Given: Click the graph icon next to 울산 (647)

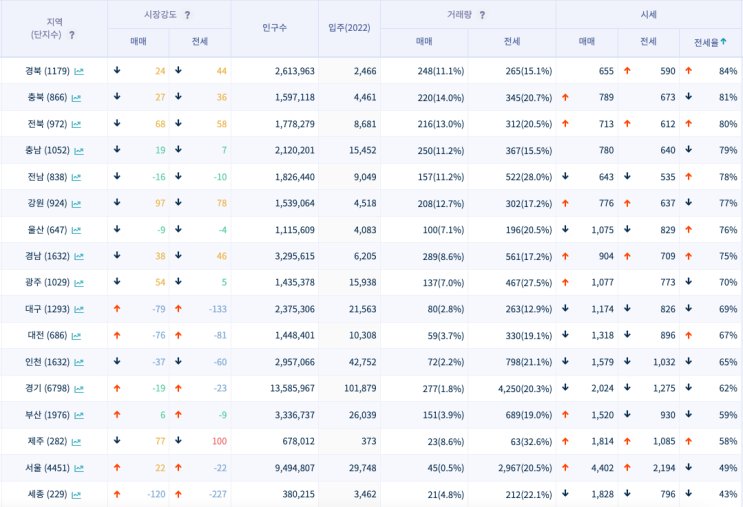Looking at the screenshot, I should (x=75, y=230).
